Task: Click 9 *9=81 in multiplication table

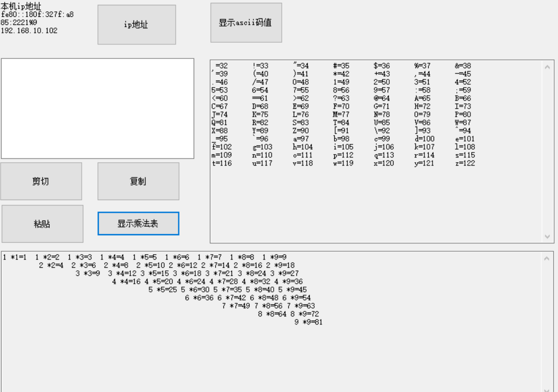Action: [308, 322]
